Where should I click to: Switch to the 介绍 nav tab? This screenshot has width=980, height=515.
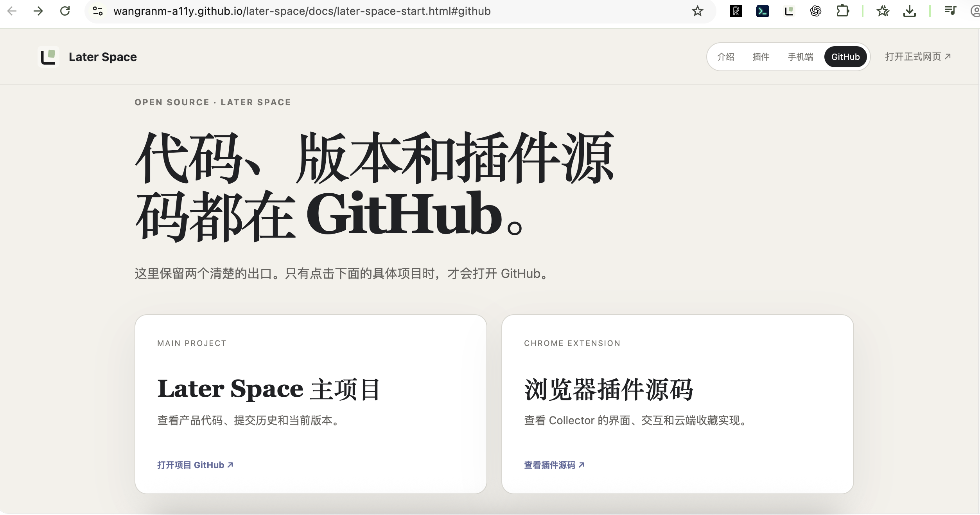click(x=726, y=57)
